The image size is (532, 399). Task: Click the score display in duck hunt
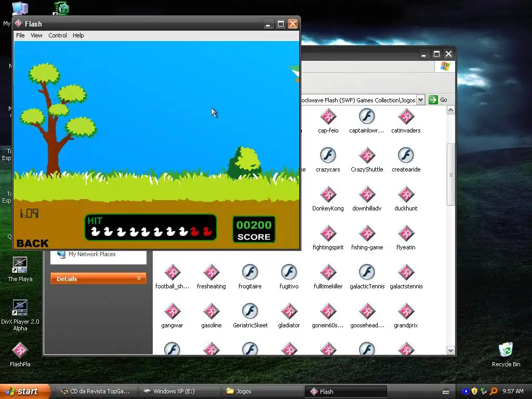(254, 230)
